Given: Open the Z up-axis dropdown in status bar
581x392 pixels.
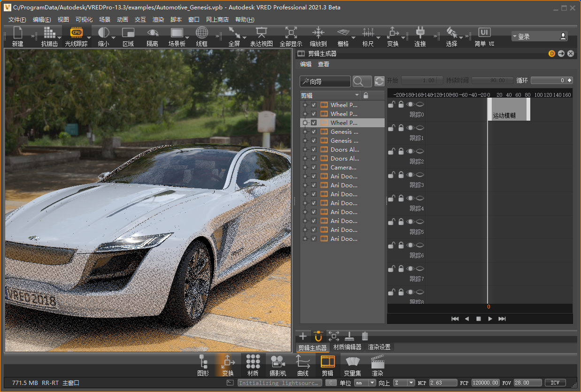Looking at the screenshot, I should (x=404, y=383).
